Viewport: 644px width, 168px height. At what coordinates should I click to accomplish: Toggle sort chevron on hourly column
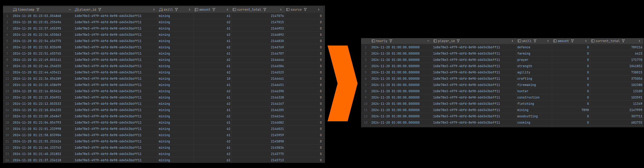coord(428,41)
